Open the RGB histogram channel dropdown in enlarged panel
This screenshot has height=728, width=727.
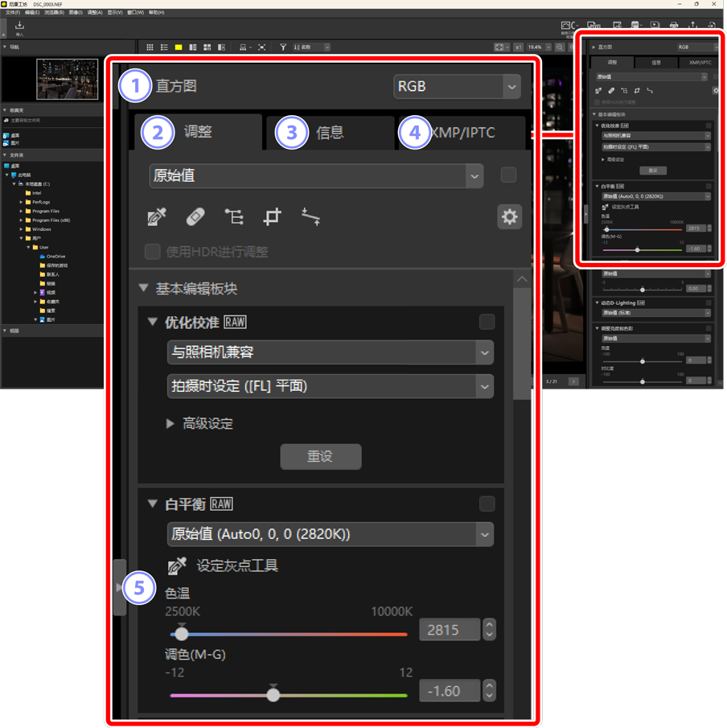pos(457,86)
